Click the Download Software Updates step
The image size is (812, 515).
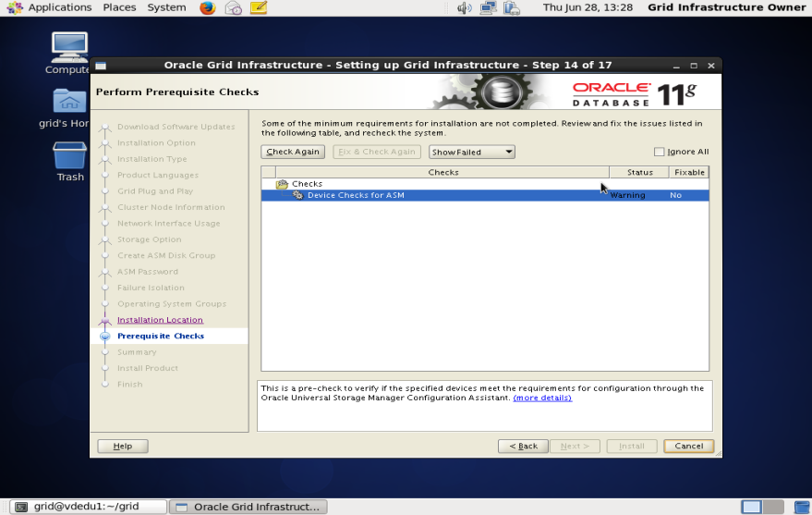(176, 127)
